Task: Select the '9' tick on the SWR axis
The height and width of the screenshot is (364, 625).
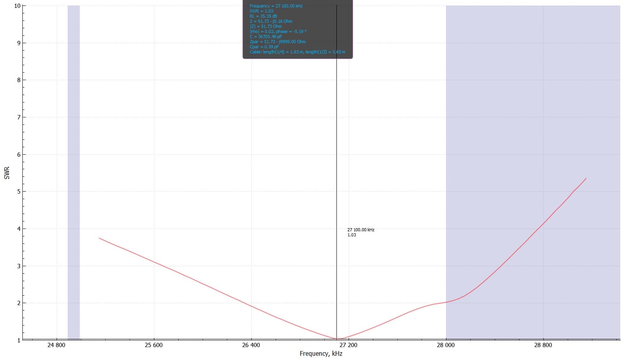Action: point(19,43)
